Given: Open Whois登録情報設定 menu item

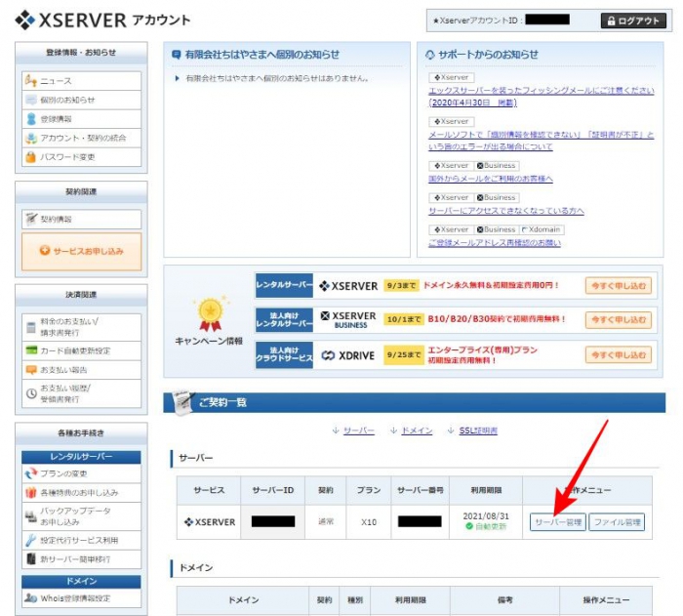Looking at the screenshot, I should 81,598.
